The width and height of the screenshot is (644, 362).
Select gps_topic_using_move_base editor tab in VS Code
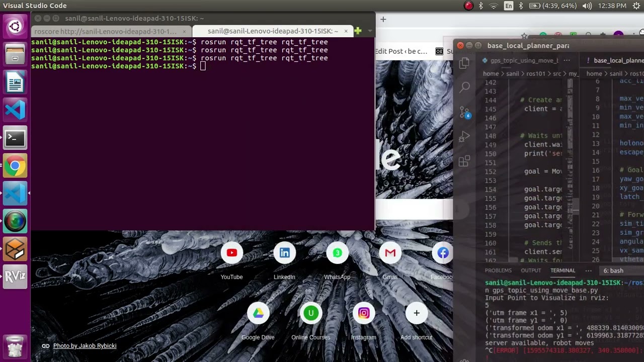coord(520,60)
